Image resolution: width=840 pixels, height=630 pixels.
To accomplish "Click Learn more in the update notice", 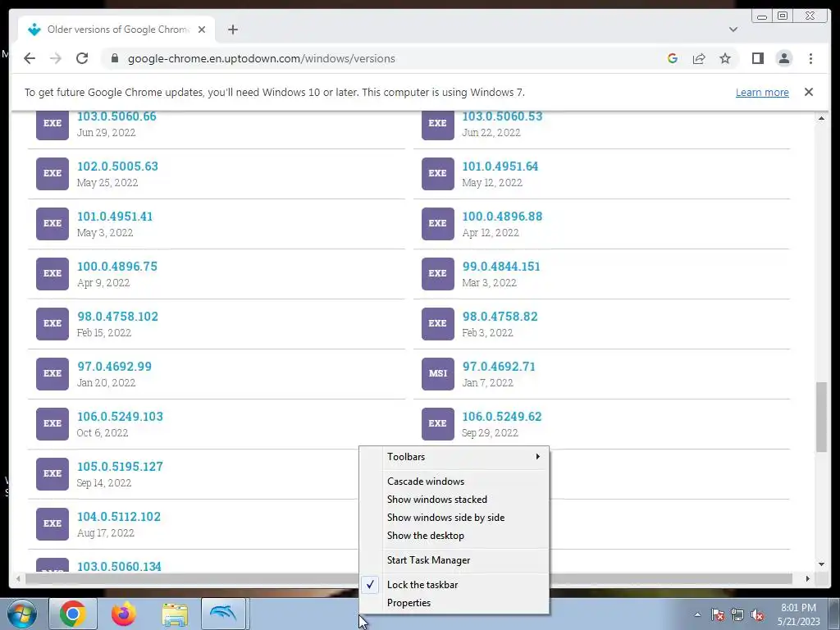I will (762, 92).
